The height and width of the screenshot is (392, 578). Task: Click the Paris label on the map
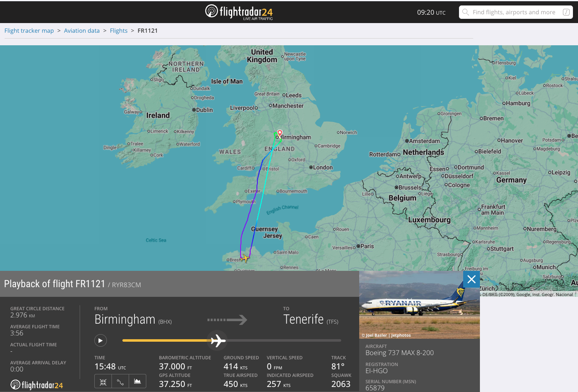367,247
